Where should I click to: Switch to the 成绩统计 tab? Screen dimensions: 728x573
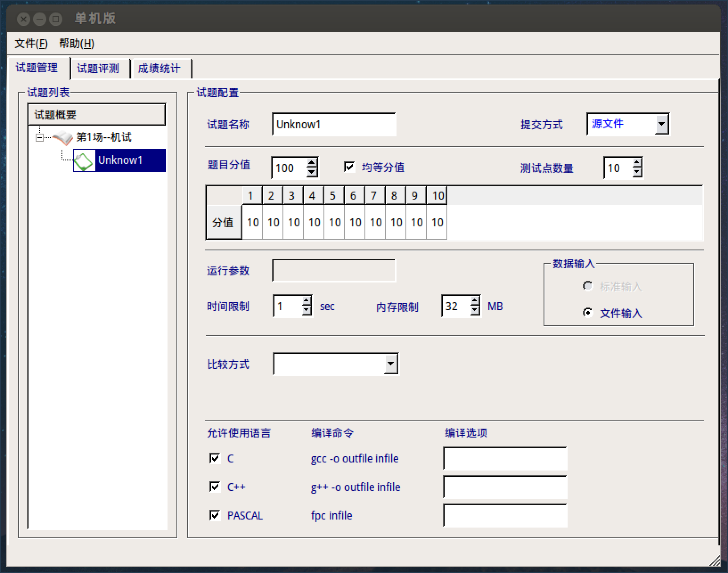[x=159, y=69]
